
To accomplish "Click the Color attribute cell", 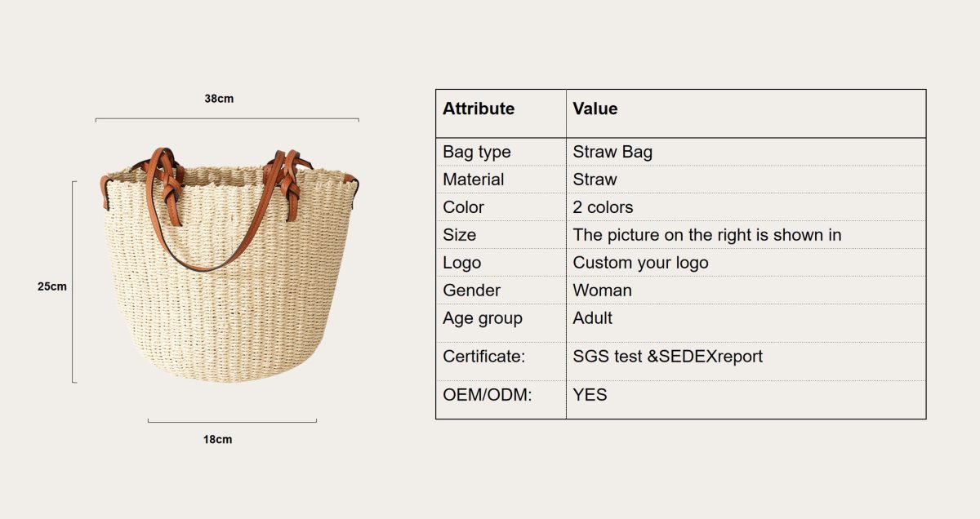I will point(464,207).
